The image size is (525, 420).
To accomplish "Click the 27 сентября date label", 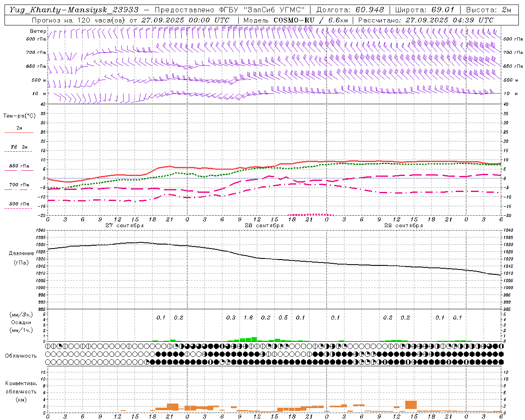I will coord(124,226).
